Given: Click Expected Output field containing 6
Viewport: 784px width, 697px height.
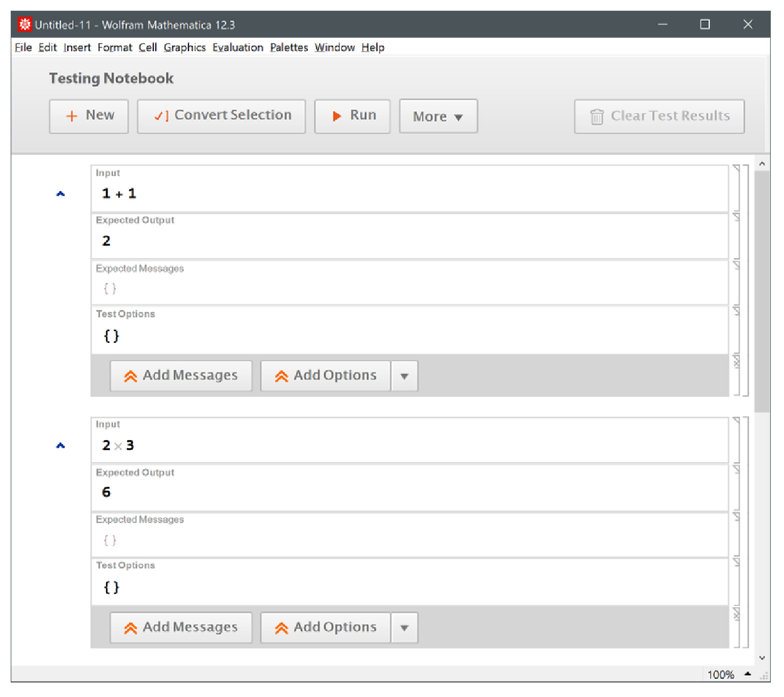Looking at the screenshot, I should [408, 492].
